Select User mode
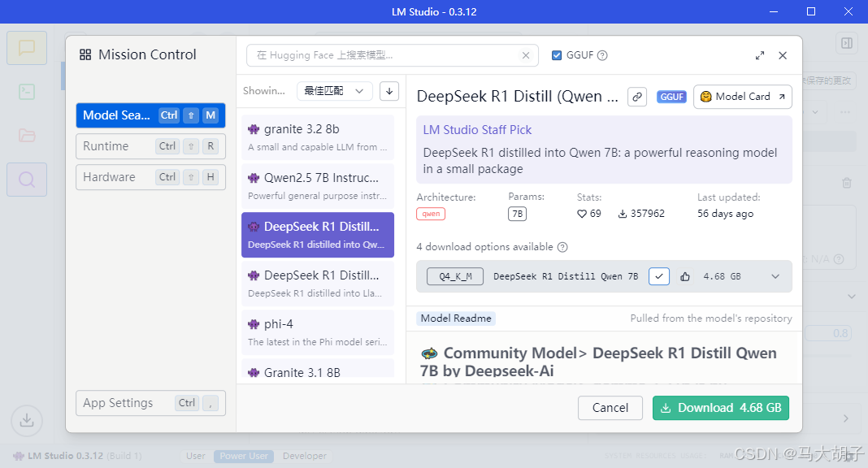 (195, 457)
